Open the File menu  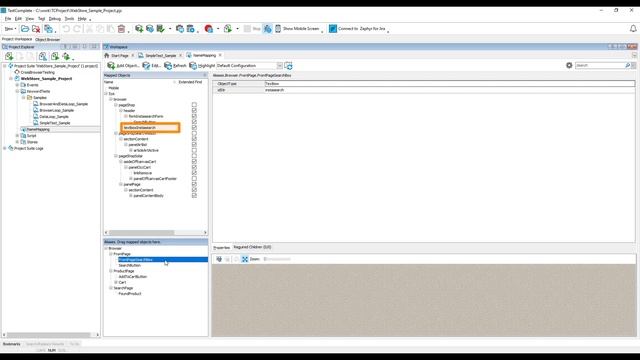(x=8, y=19)
